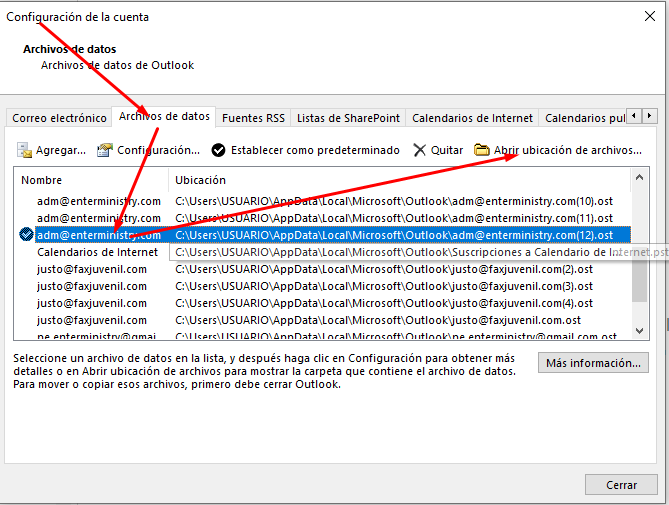Click the Agregar data file icon
The image size is (669, 505).
(25, 150)
